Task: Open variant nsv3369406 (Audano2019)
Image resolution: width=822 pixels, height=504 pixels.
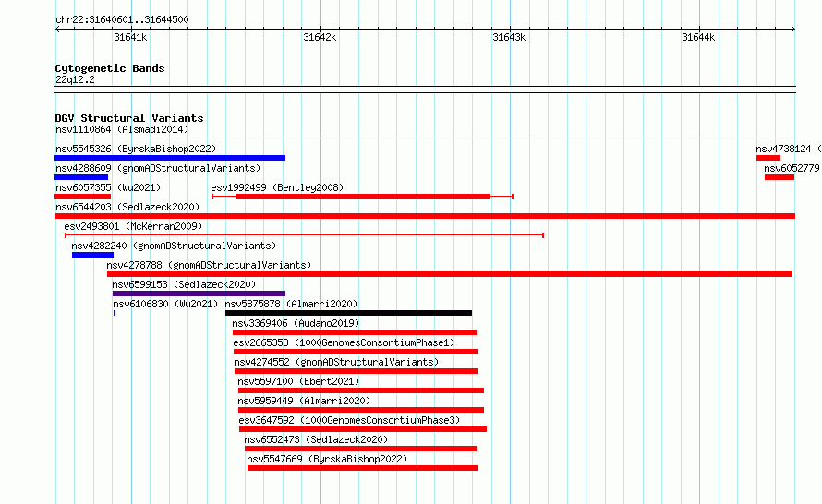Action: 296,323
